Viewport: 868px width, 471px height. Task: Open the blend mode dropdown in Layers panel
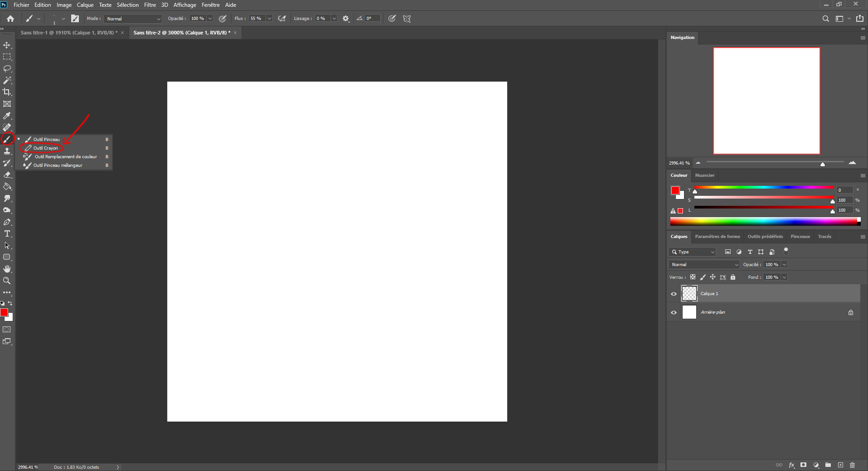[703, 264]
